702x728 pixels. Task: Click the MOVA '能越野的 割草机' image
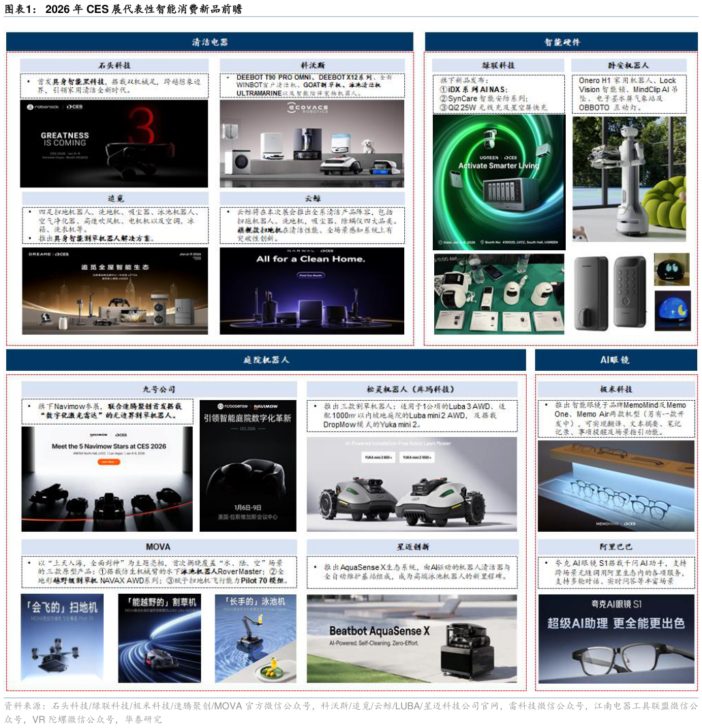point(159,638)
